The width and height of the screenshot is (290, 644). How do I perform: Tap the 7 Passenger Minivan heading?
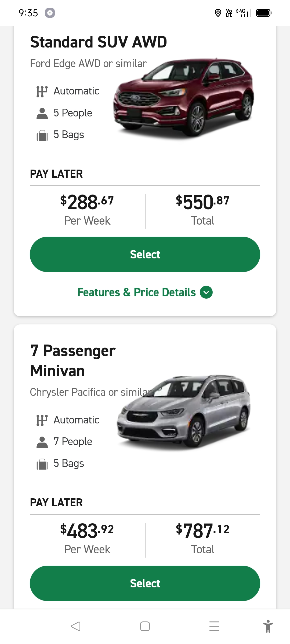click(73, 361)
